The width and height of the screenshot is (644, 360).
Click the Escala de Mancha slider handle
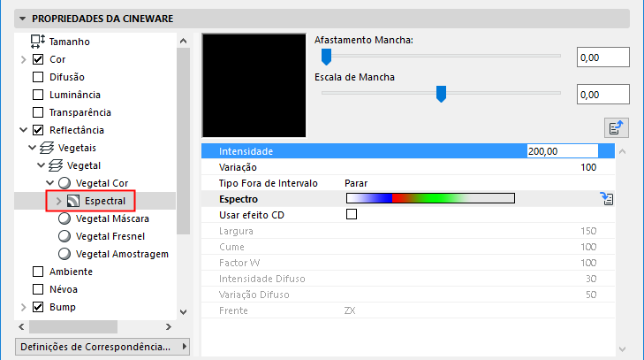pos(441,94)
